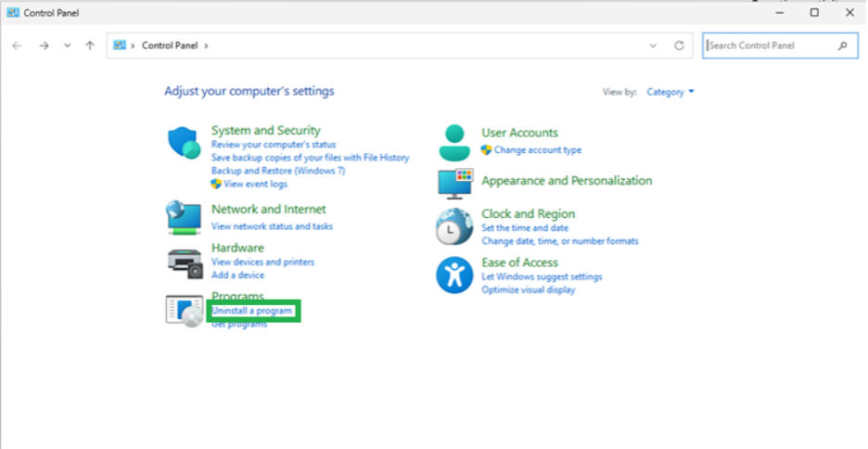Open the Appearance and Personalization monitor icon
868x449 pixels.
[x=455, y=184]
